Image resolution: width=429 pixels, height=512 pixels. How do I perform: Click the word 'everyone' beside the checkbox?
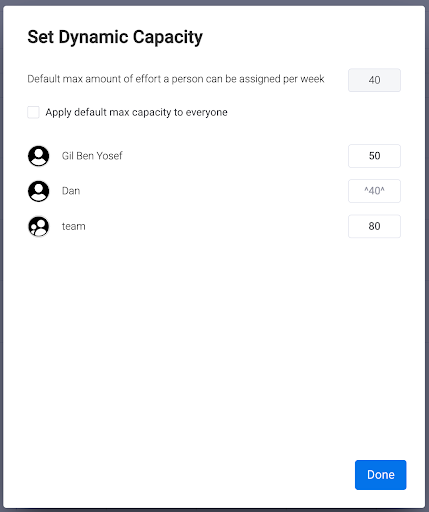pos(207,112)
